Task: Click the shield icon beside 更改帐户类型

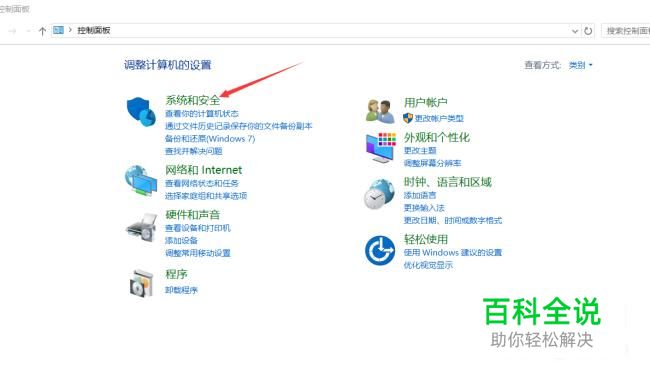Action: [x=408, y=118]
